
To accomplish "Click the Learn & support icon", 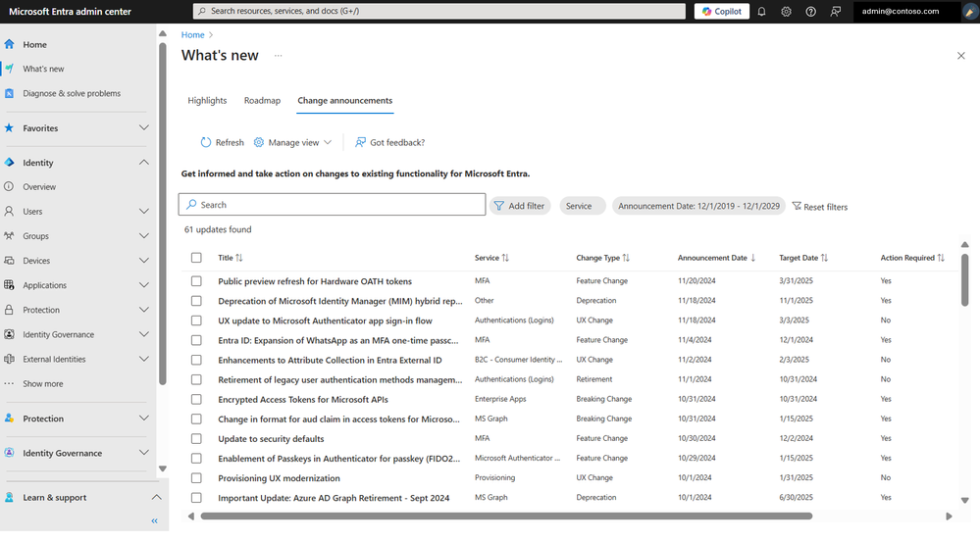I will (x=9, y=498).
